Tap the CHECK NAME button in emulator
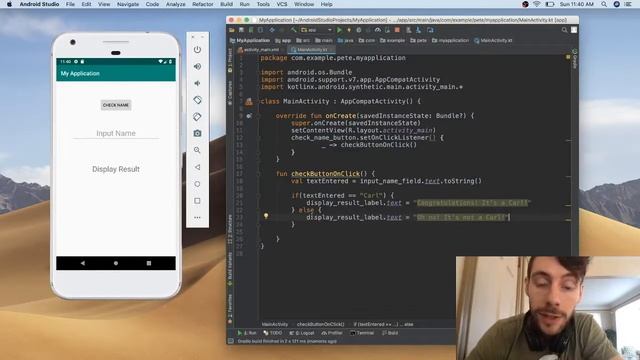Screen dimensions: 640x360 click(116, 105)
